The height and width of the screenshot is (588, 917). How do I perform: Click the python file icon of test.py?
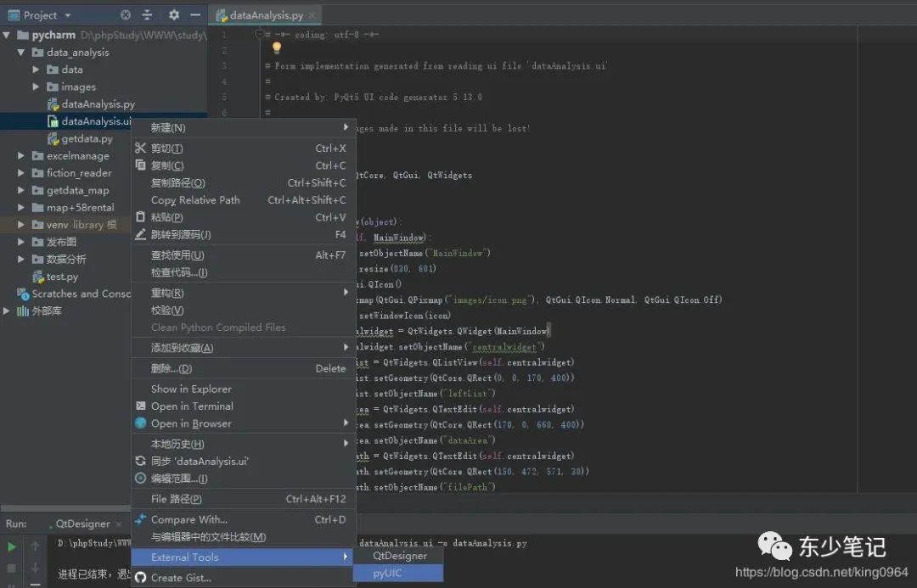(x=38, y=277)
